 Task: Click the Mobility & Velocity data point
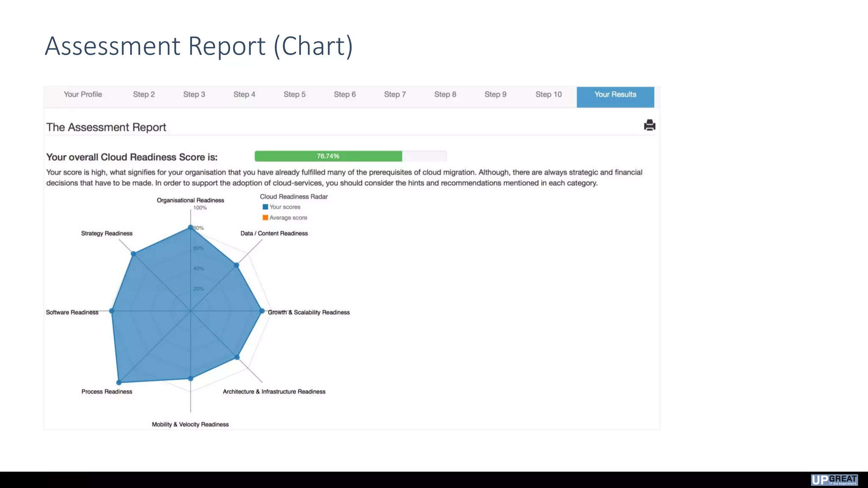[190, 379]
